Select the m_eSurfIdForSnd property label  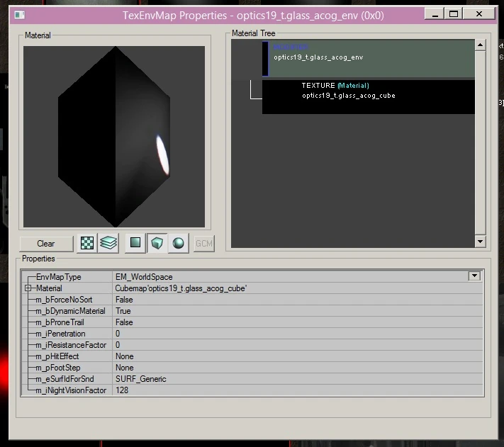pyautogui.click(x=65, y=379)
